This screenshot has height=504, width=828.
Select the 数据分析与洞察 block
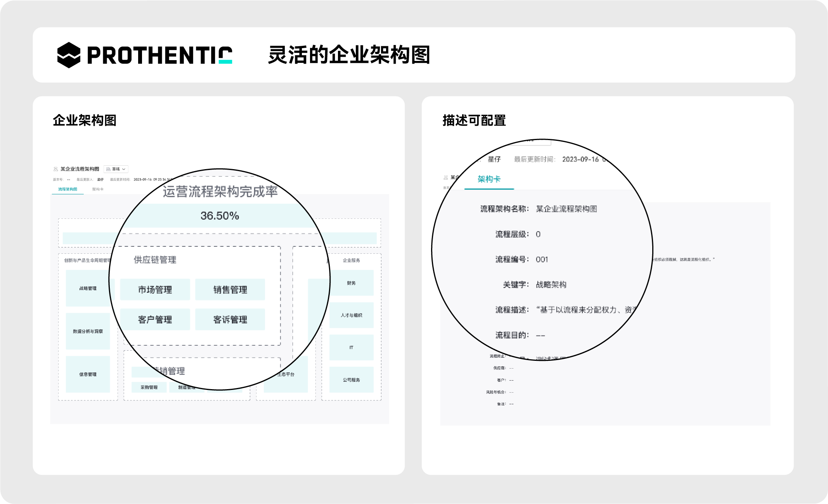(x=88, y=331)
